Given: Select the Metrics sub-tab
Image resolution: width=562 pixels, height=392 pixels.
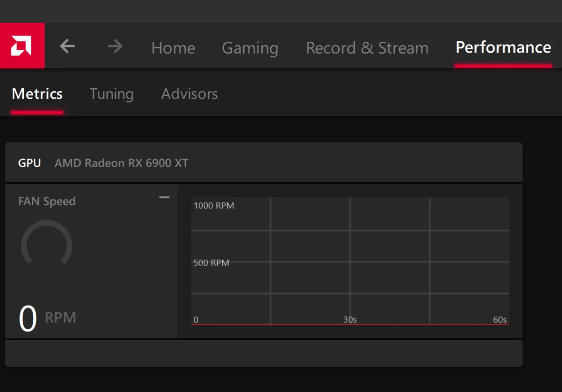Looking at the screenshot, I should tap(37, 94).
